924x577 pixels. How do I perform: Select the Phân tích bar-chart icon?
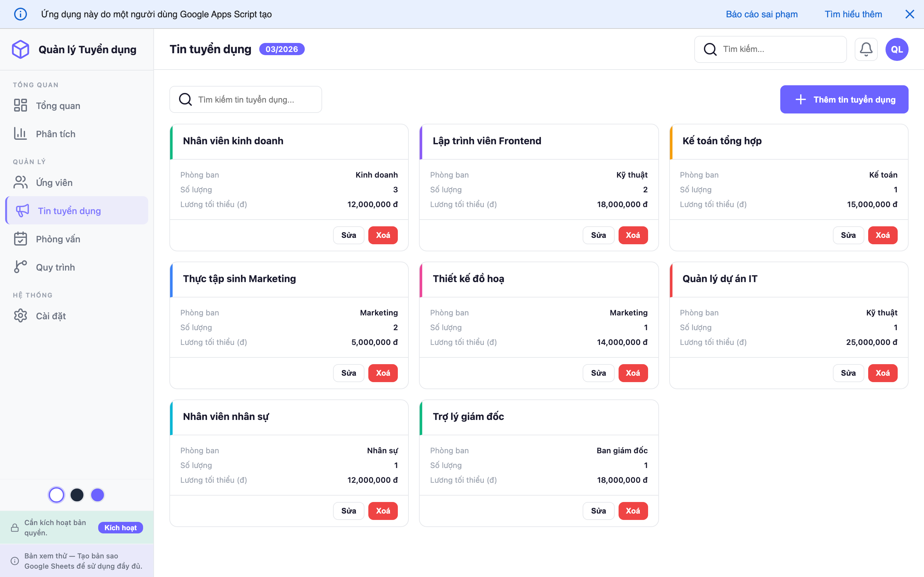(20, 134)
